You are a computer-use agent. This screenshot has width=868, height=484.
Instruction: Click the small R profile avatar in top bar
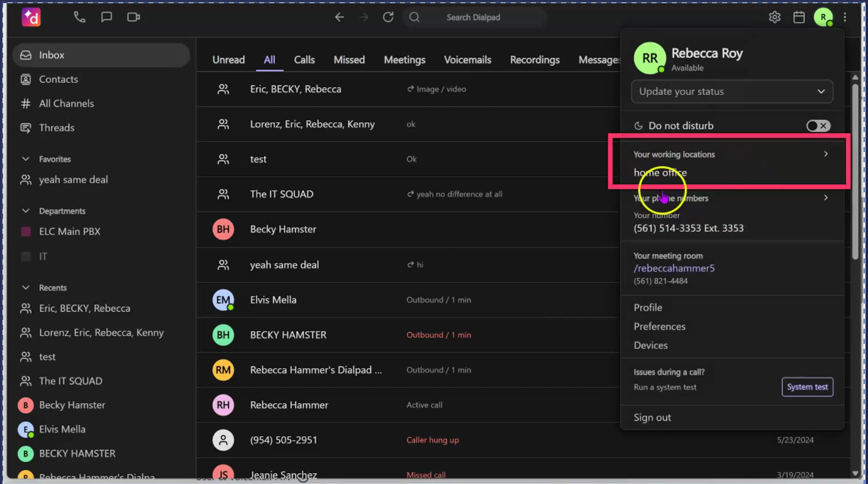point(823,17)
